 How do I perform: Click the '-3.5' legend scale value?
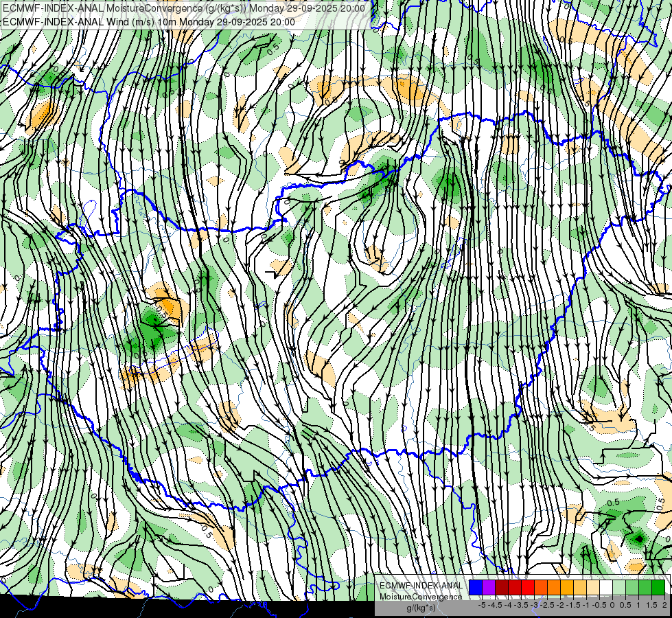click(521, 605)
